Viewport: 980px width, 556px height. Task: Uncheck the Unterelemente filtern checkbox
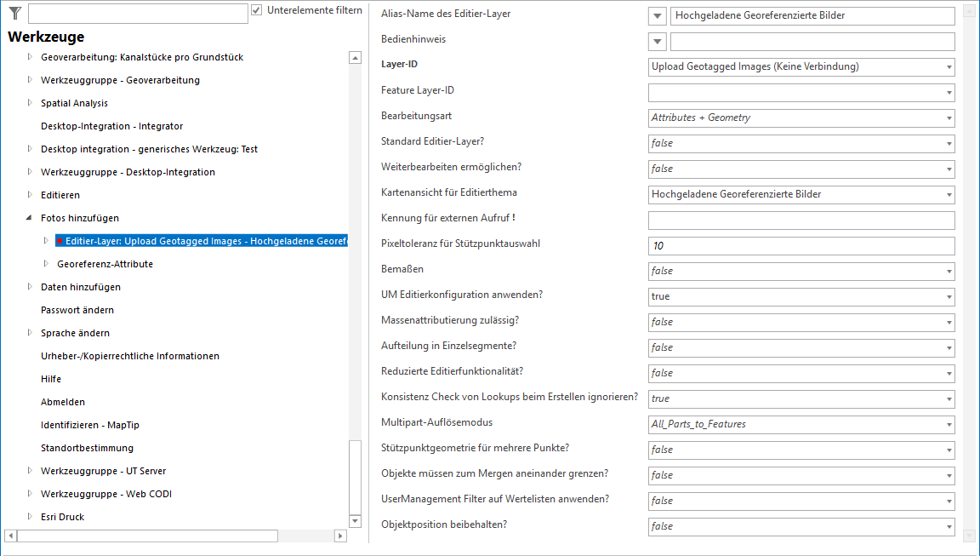pyautogui.click(x=256, y=9)
